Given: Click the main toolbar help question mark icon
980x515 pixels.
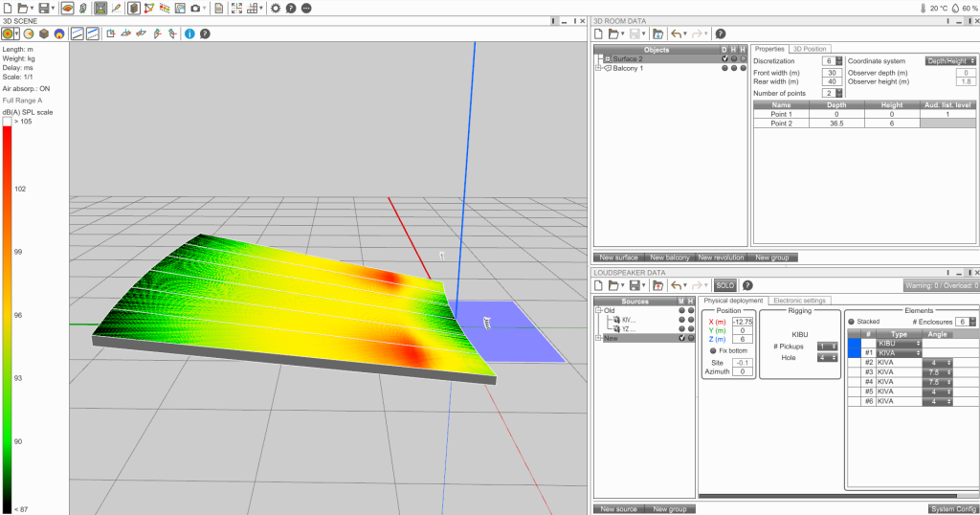Looking at the screenshot, I should pos(291,8).
